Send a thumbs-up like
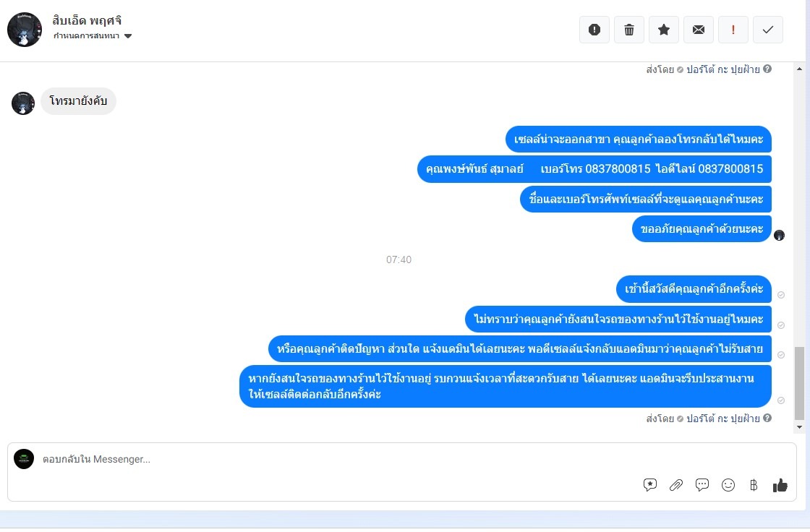810x532 pixels. (780, 484)
